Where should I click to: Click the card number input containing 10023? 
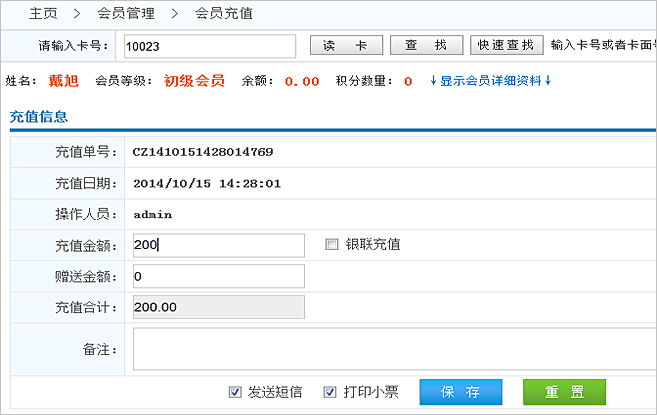click(x=209, y=46)
